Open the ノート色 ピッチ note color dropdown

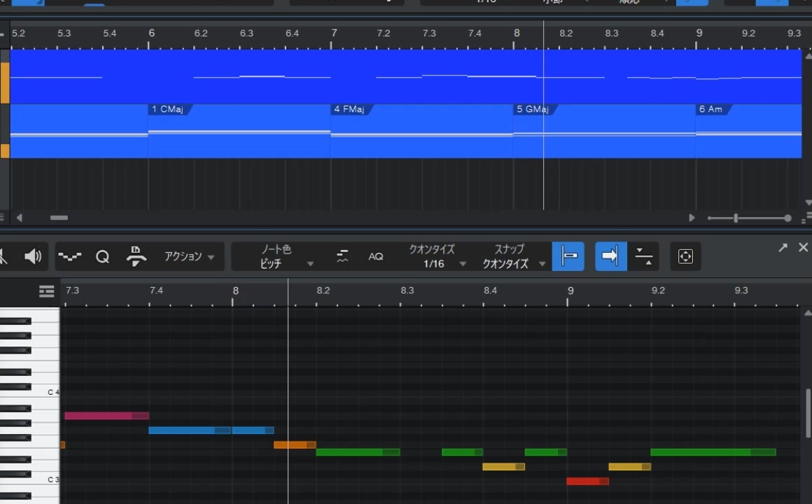[x=286, y=256]
